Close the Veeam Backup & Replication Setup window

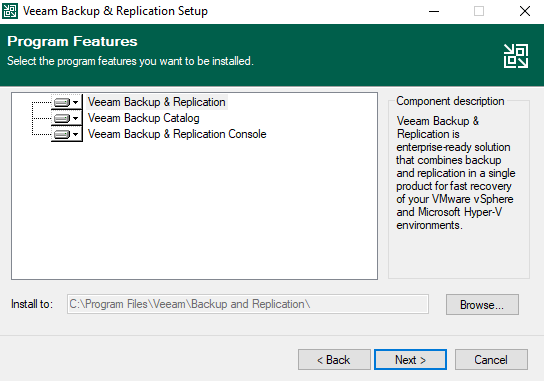525,11
